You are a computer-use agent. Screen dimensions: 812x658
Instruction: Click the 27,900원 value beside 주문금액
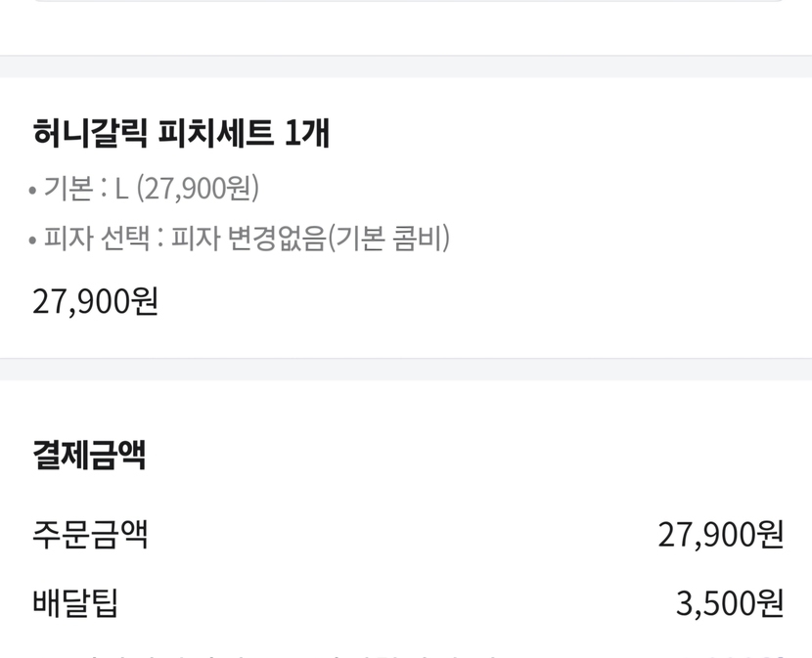click(720, 534)
